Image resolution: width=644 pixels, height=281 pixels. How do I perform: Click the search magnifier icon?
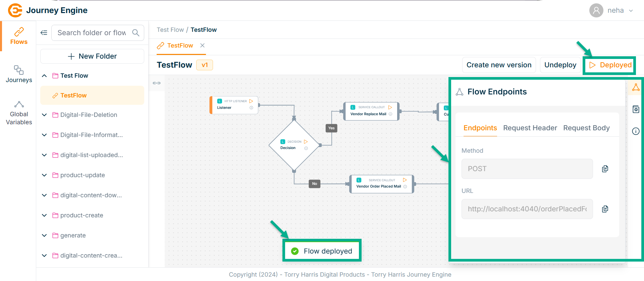point(136,33)
